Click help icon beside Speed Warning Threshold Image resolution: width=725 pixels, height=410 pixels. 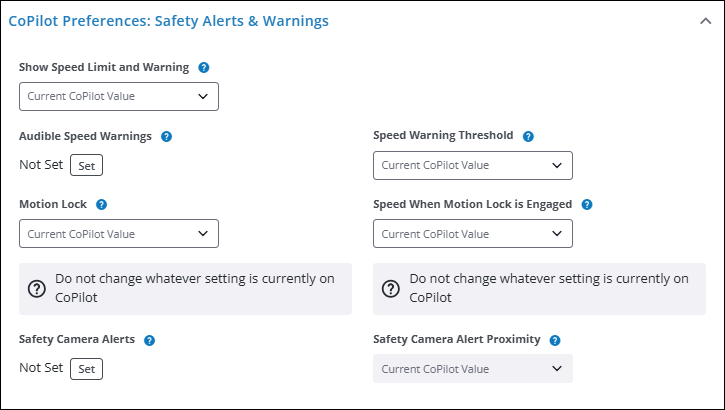pyautogui.click(x=528, y=136)
